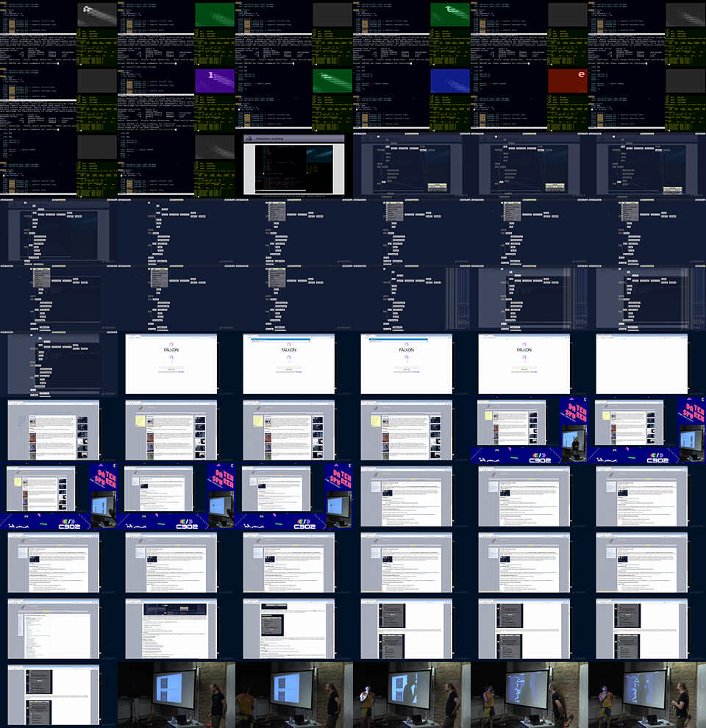The width and height of the screenshot is (706, 728).
Task: Open the first node graph frame with yellow popup
Action: click(x=412, y=165)
